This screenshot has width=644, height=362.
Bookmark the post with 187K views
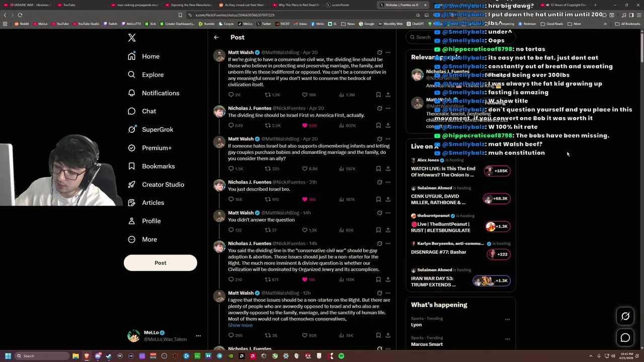pos(378,199)
